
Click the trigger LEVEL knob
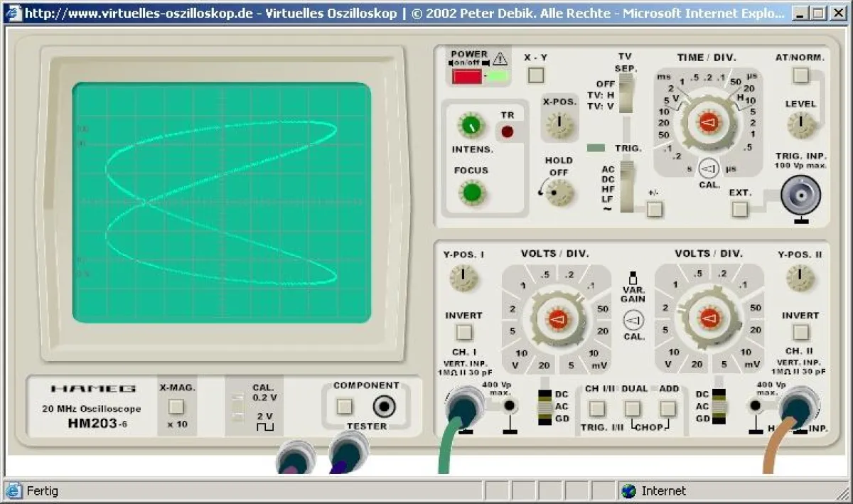coord(800,125)
